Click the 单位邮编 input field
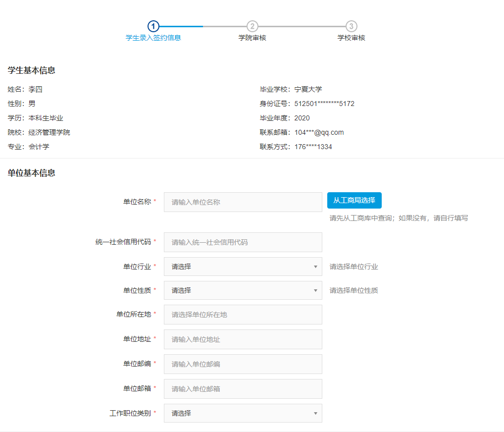This screenshot has height=432, width=504. click(x=243, y=364)
